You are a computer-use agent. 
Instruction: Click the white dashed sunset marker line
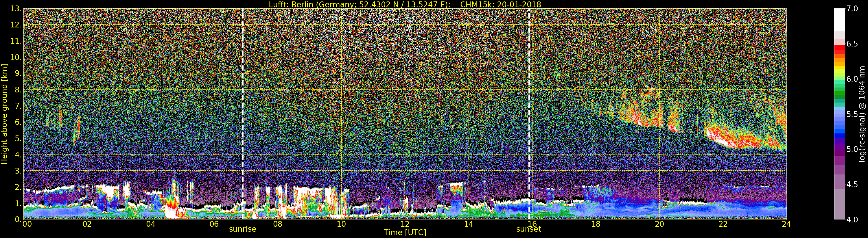pos(529,114)
